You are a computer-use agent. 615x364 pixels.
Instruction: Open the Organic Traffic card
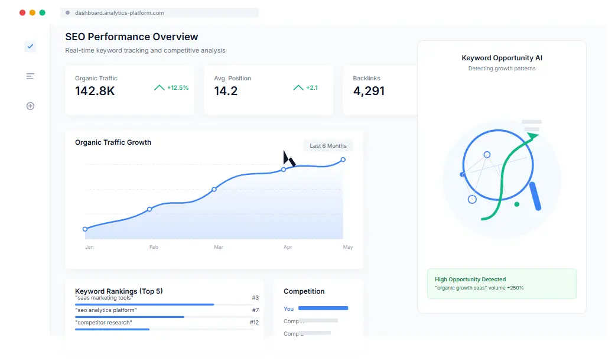129,90
